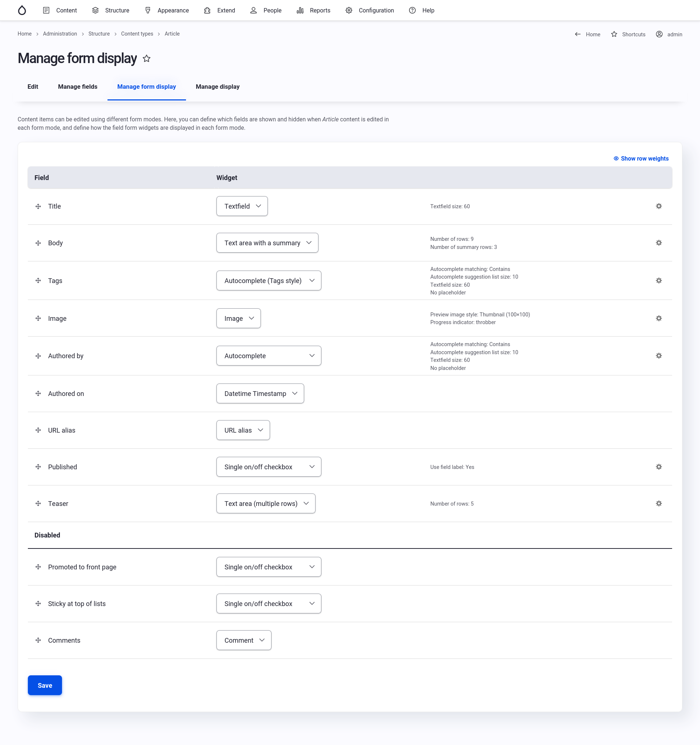Switch to the Manage display tab
Screen dimensions: 700x745
point(218,87)
